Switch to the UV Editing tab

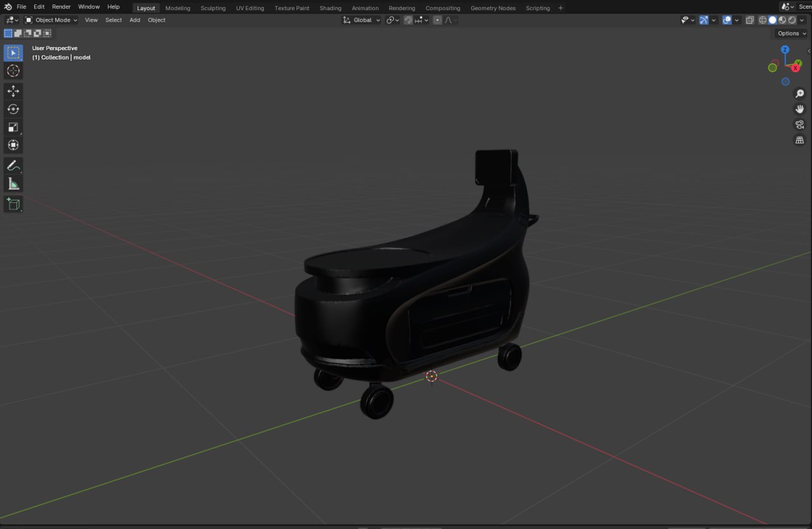250,8
